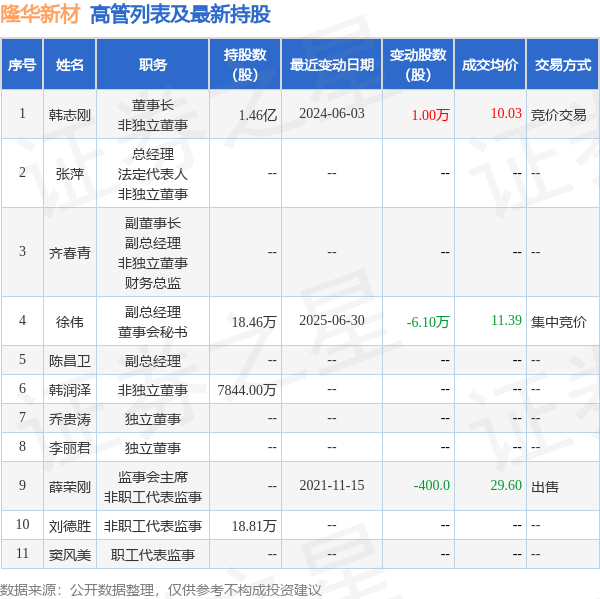The height and width of the screenshot is (599, 600).
Task: Click 独立董事 in 李丽君's row
Action: (x=153, y=448)
